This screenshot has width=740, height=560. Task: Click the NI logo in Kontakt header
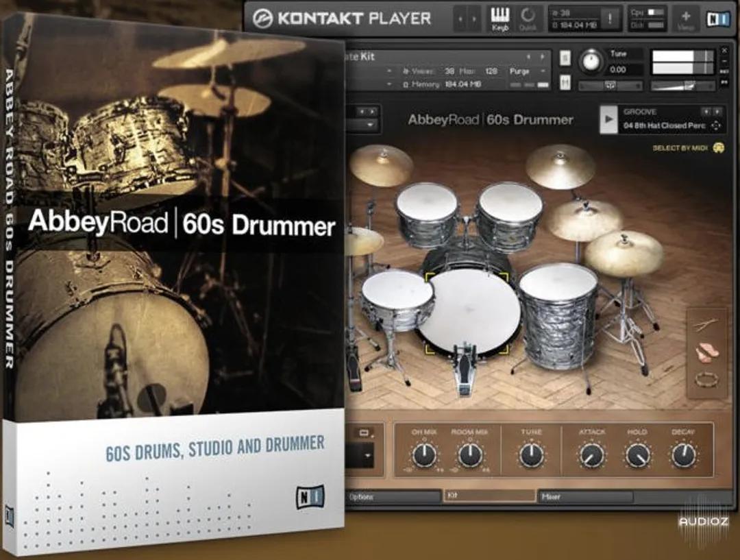tap(717, 19)
